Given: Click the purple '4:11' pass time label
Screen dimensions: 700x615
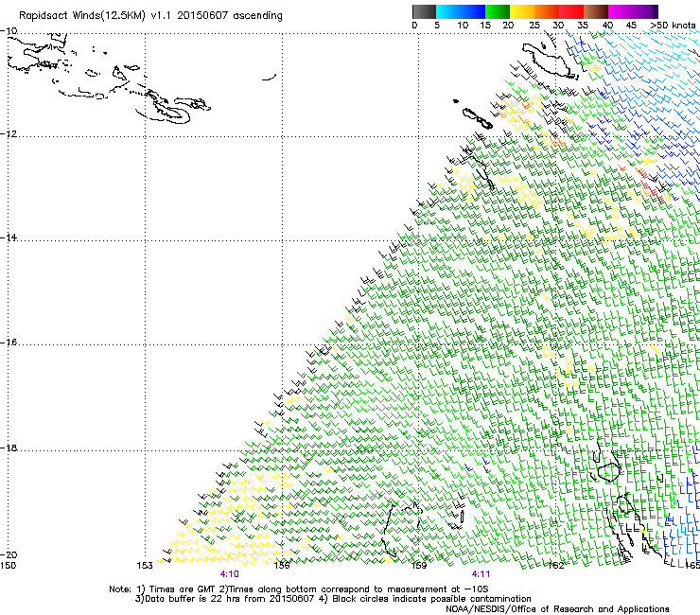Looking at the screenshot, I should [x=481, y=574].
